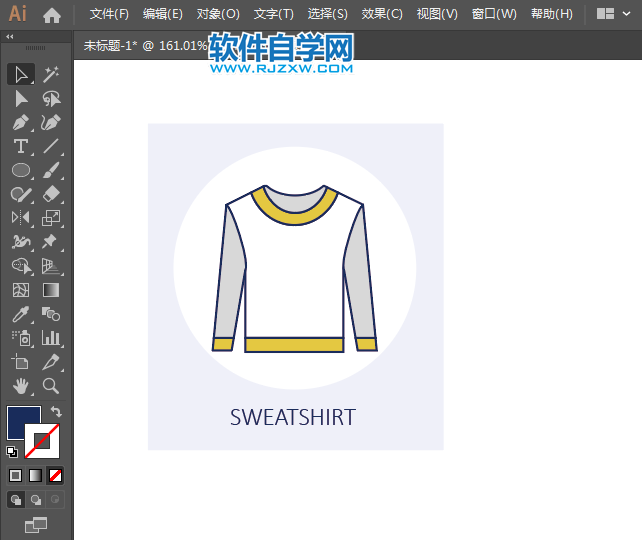The height and width of the screenshot is (540, 642).
Task: Select the Shape Builder tool
Action: tap(21, 266)
